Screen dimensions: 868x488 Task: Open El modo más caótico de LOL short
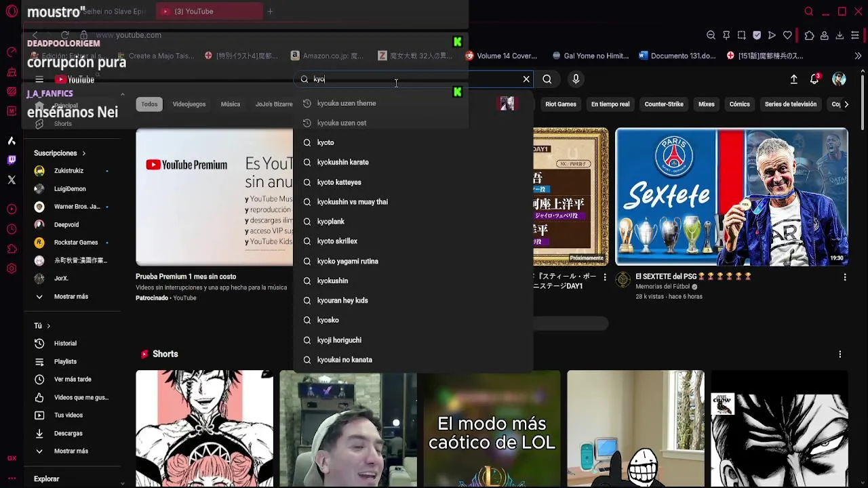[492, 428]
